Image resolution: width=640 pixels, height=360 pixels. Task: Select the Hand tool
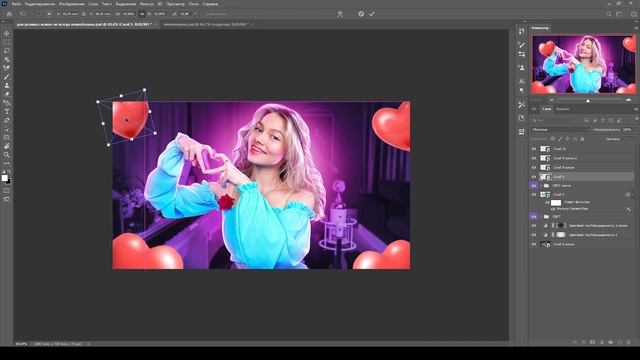coord(7,146)
